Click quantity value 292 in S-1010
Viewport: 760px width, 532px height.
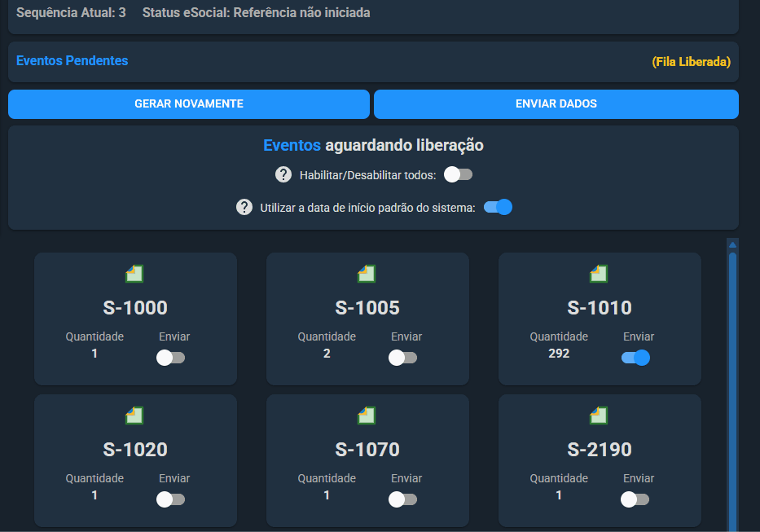point(559,354)
